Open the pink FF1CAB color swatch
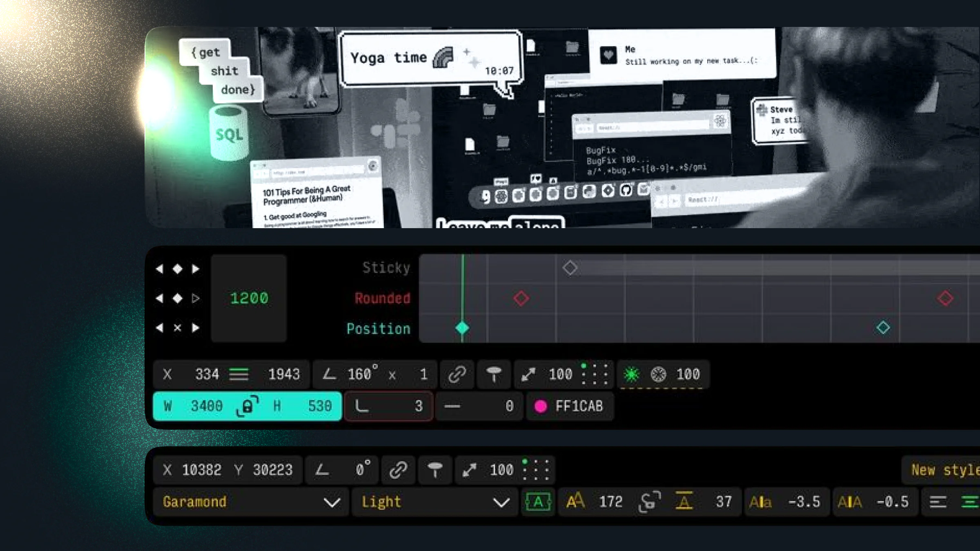The width and height of the screenshot is (980, 551). click(x=541, y=406)
